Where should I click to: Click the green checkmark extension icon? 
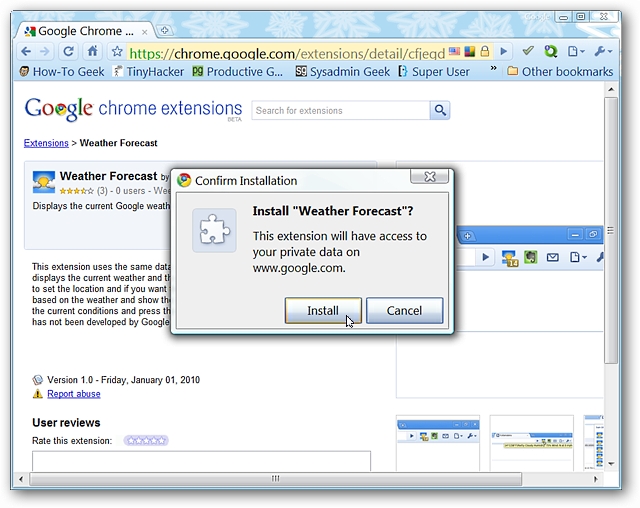528,51
